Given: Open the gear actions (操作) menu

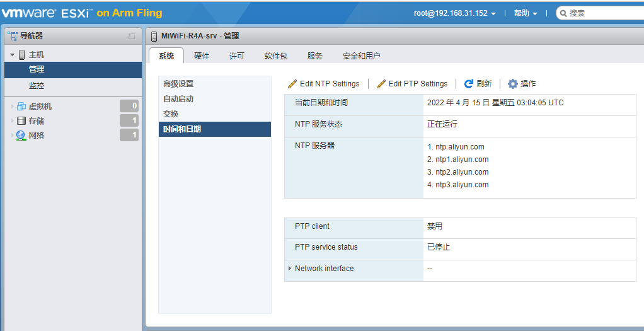Looking at the screenshot, I should coord(513,84).
